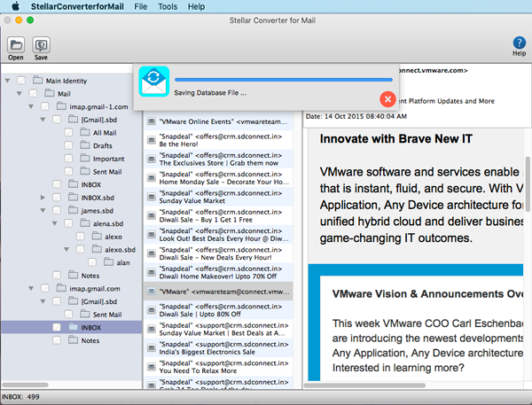This screenshot has height=405, width=532.
Task: Open the Tools menu
Action: click(x=168, y=6)
